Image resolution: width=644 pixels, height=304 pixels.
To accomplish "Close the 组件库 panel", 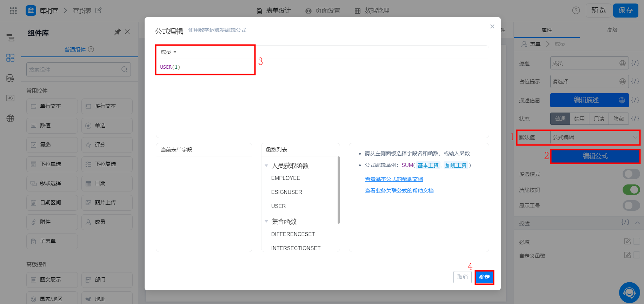I will click(127, 32).
